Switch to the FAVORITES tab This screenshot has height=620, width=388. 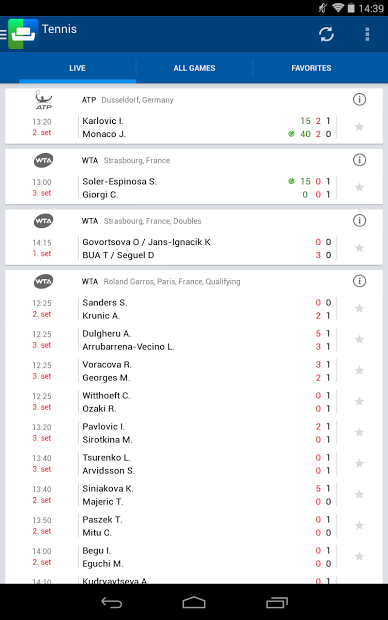coord(311,68)
